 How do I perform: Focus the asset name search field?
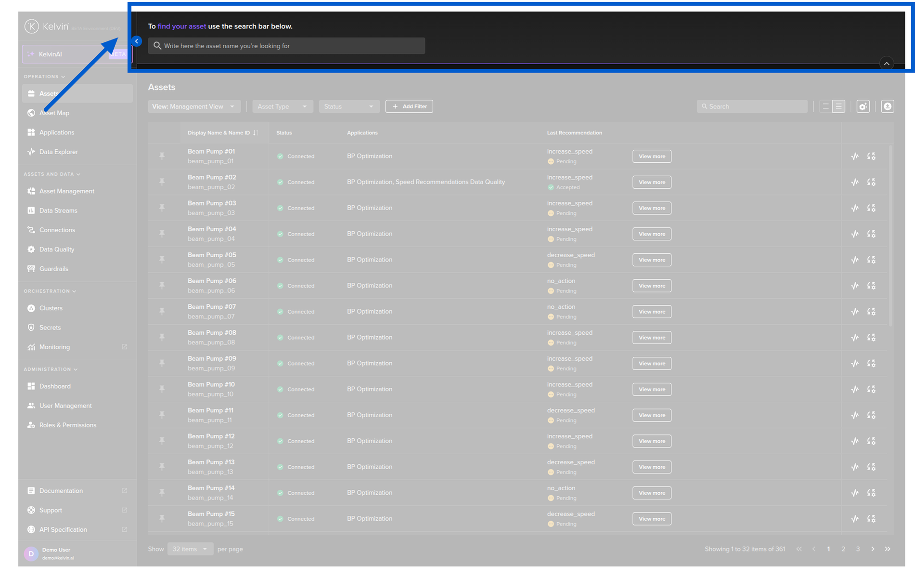point(286,46)
